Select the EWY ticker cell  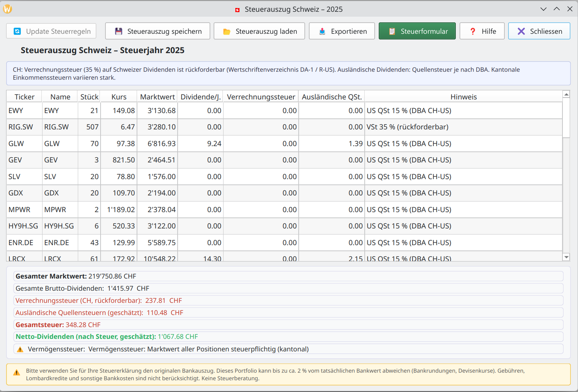click(24, 110)
